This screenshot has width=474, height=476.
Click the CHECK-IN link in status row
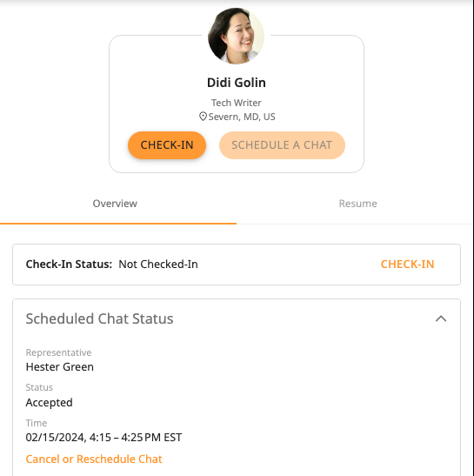(407, 265)
